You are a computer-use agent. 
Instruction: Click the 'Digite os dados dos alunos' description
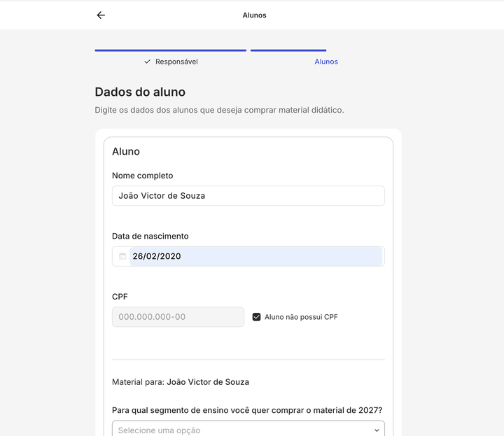(219, 110)
